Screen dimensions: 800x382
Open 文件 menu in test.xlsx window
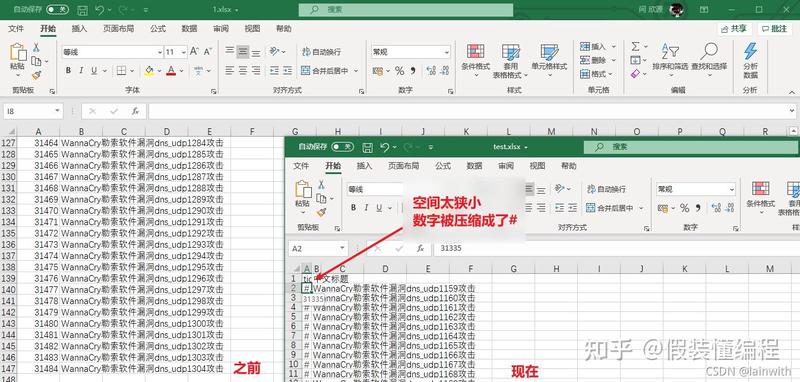(301, 166)
